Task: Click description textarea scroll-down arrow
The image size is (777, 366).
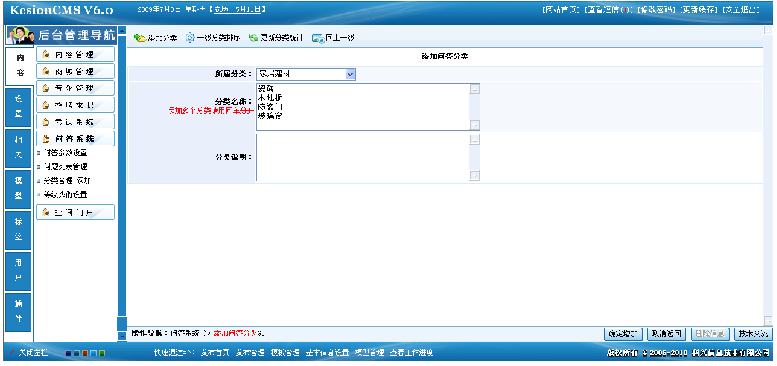Action: [x=475, y=176]
